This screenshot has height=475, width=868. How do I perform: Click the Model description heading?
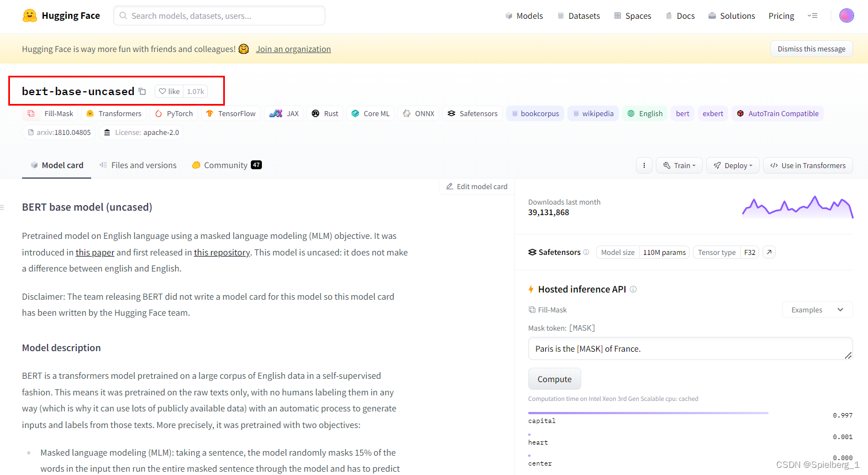pos(61,348)
